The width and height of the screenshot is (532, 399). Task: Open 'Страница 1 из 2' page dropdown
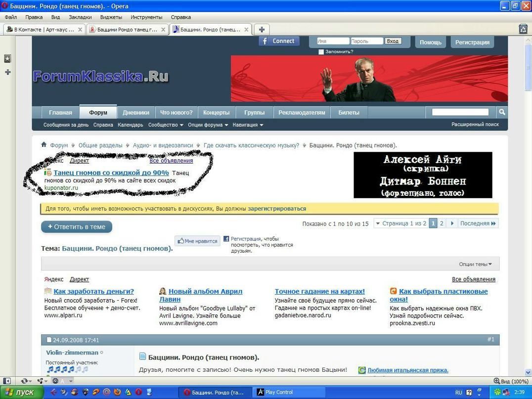(x=401, y=223)
